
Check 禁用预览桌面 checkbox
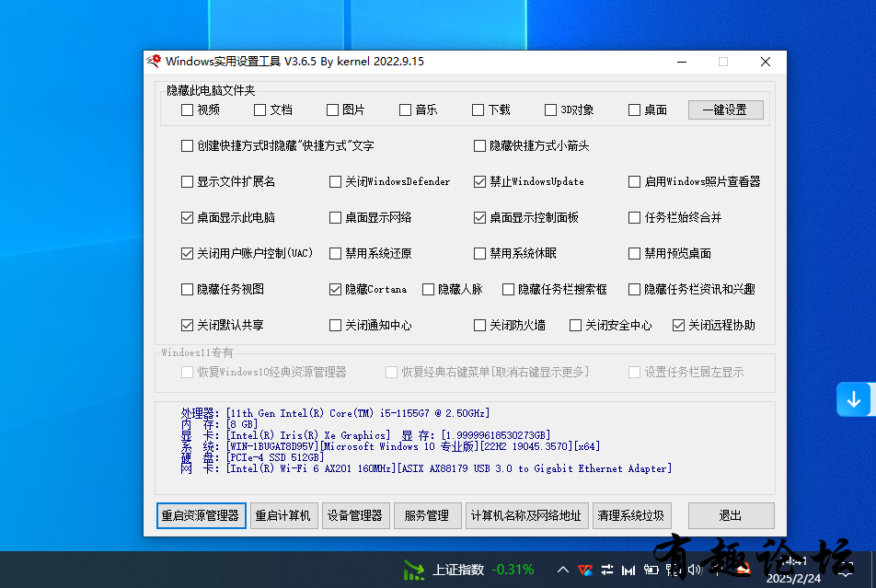(634, 253)
